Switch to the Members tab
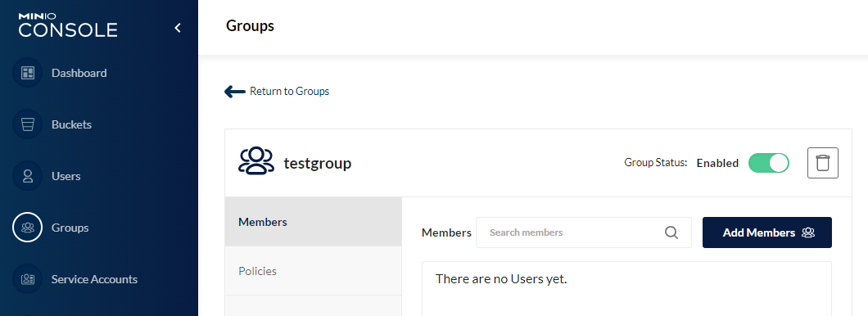 pyautogui.click(x=314, y=222)
